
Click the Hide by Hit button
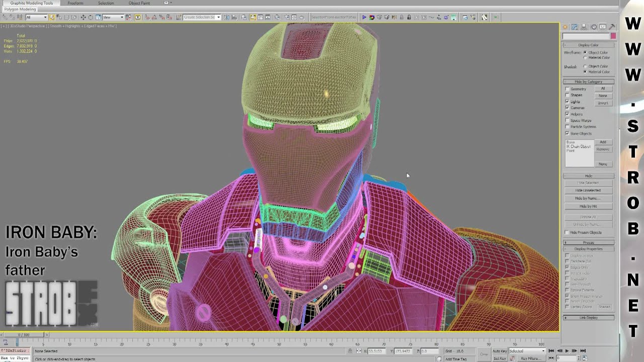[588, 207]
